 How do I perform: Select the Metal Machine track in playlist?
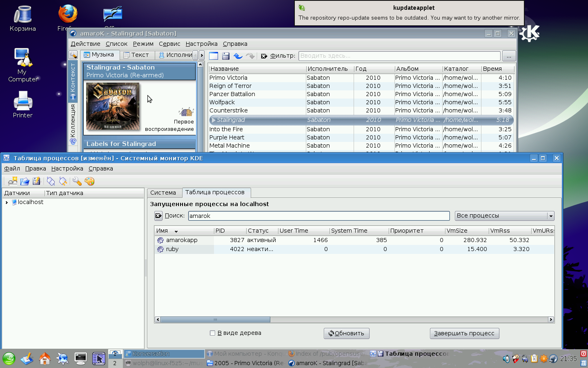(361, 146)
